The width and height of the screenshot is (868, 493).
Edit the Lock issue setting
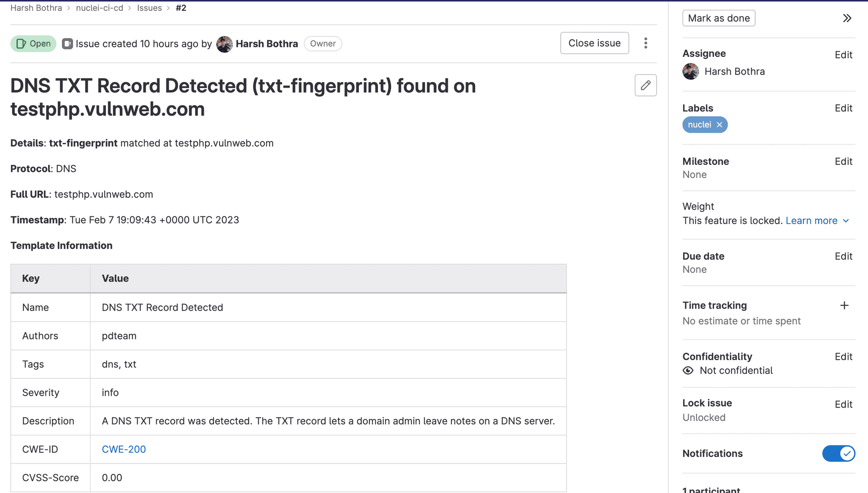point(843,404)
